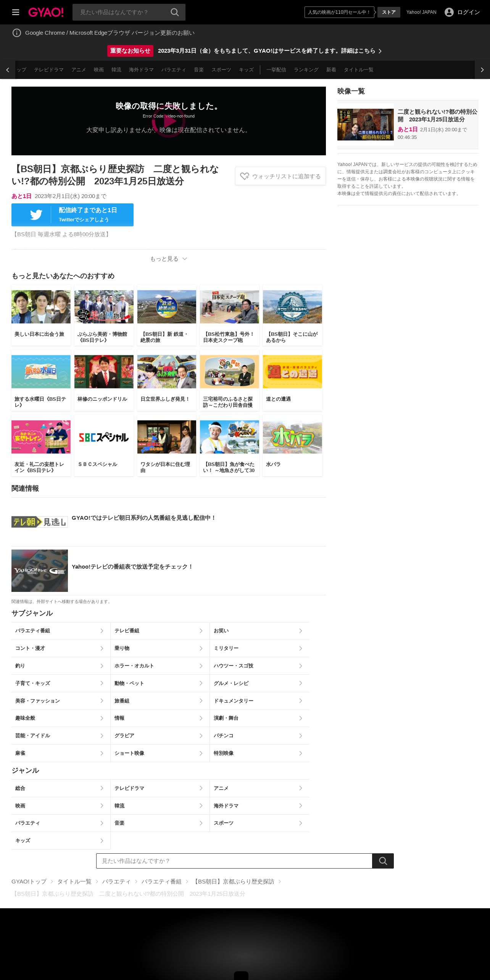Open the Yahoo! JAPAN link

pos(421,12)
